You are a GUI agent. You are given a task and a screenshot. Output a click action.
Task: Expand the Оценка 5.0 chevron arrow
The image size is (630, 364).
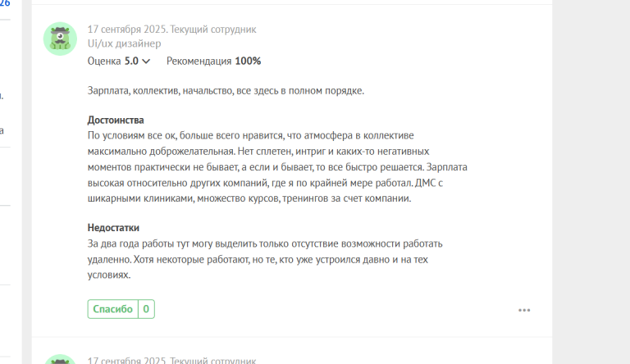pos(146,61)
